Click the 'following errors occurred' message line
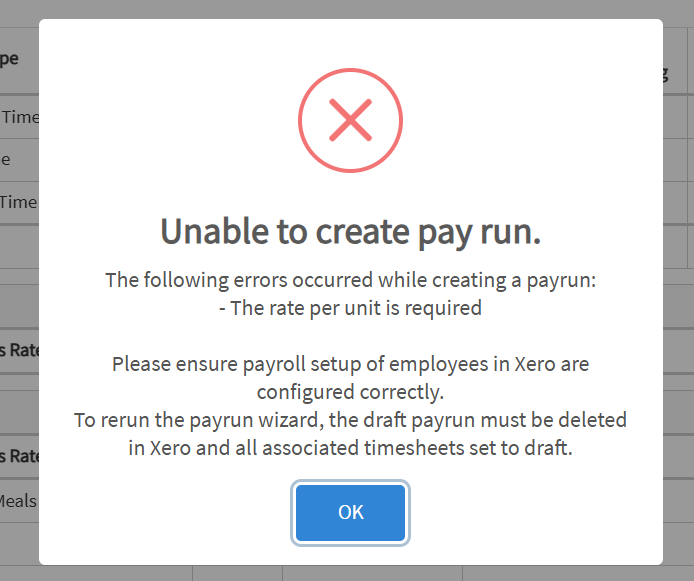694x581 pixels. 350,280
